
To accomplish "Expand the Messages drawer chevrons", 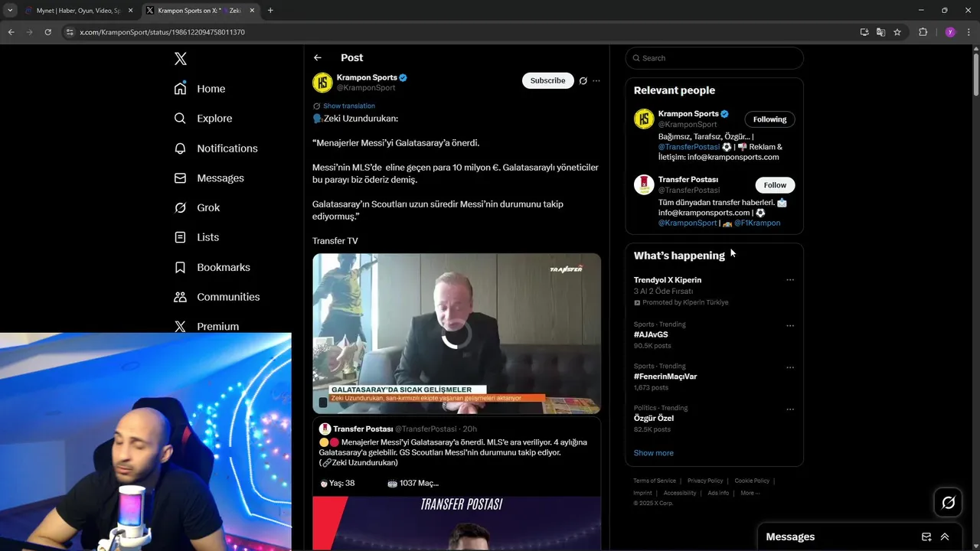I will (945, 537).
